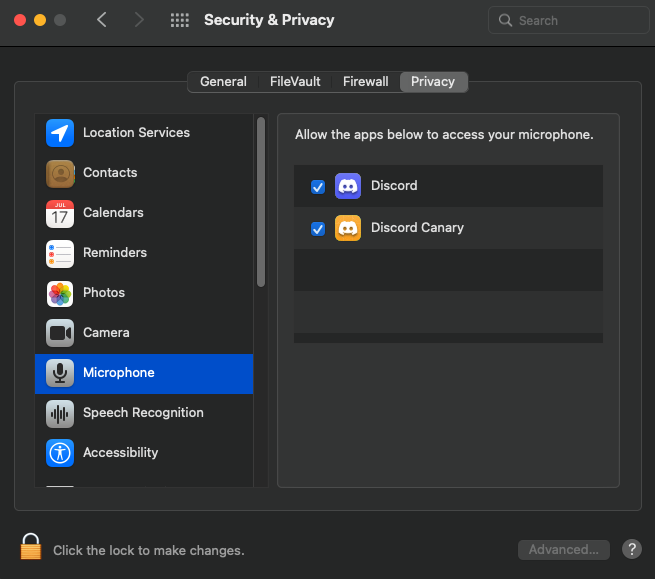Uncheck microphone access for Discord
655x579 pixels.
[x=318, y=187]
